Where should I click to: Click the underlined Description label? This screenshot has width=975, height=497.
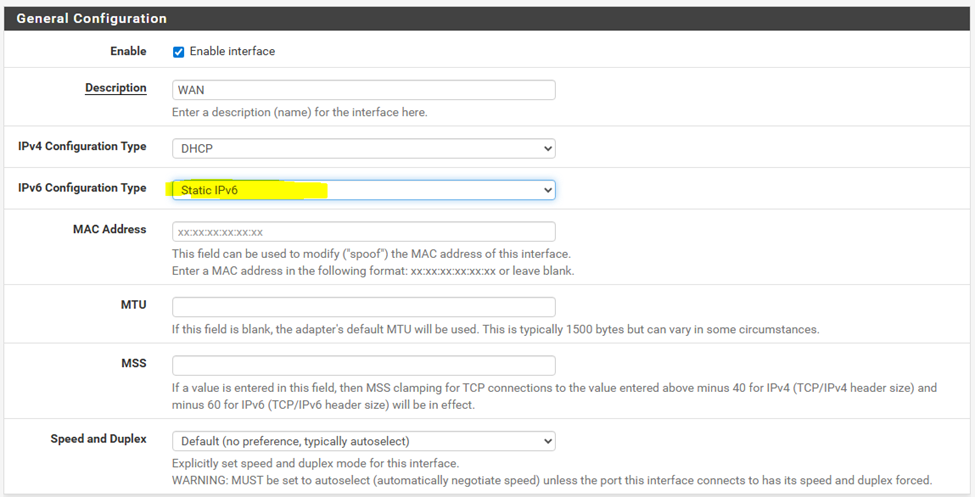[115, 88]
